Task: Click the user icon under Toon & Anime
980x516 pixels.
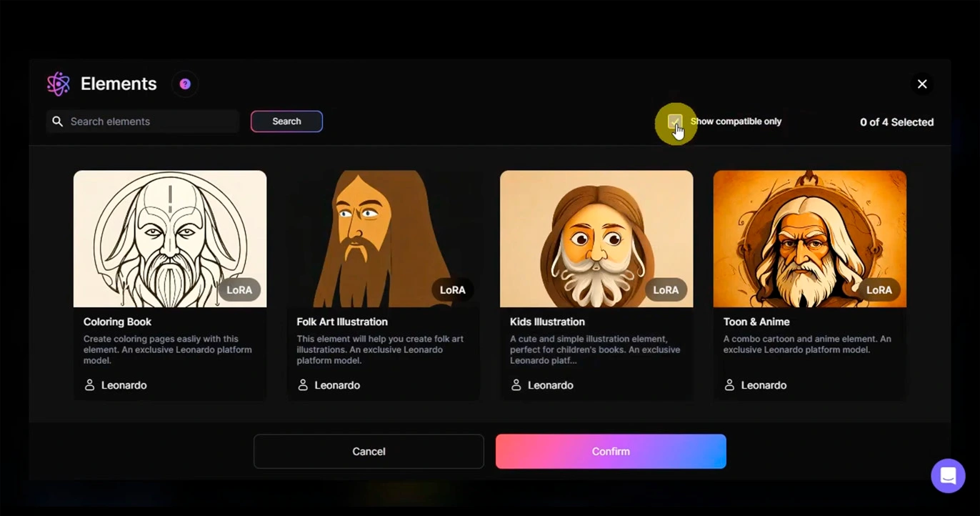Action: click(729, 385)
